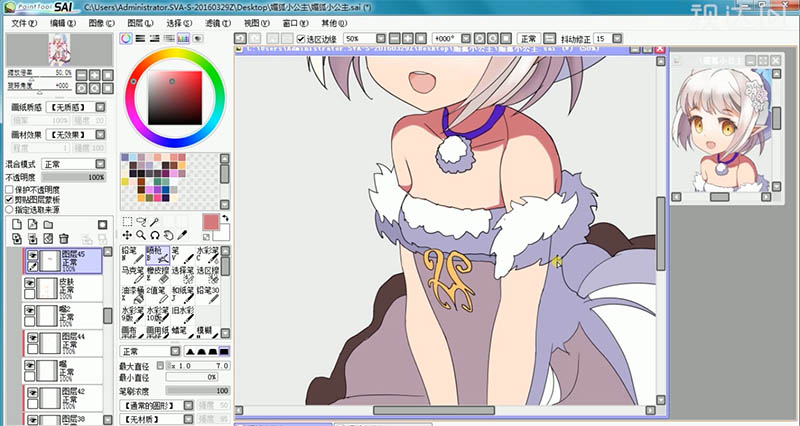Click navigator zoom in plus button
The width and height of the screenshot is (800, 426).
94,74
